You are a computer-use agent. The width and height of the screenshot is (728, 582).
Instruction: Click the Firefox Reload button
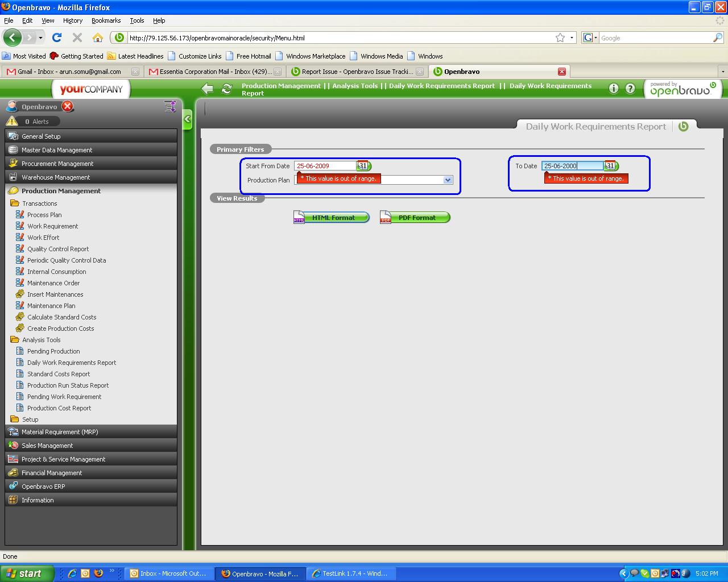[56, 38]
